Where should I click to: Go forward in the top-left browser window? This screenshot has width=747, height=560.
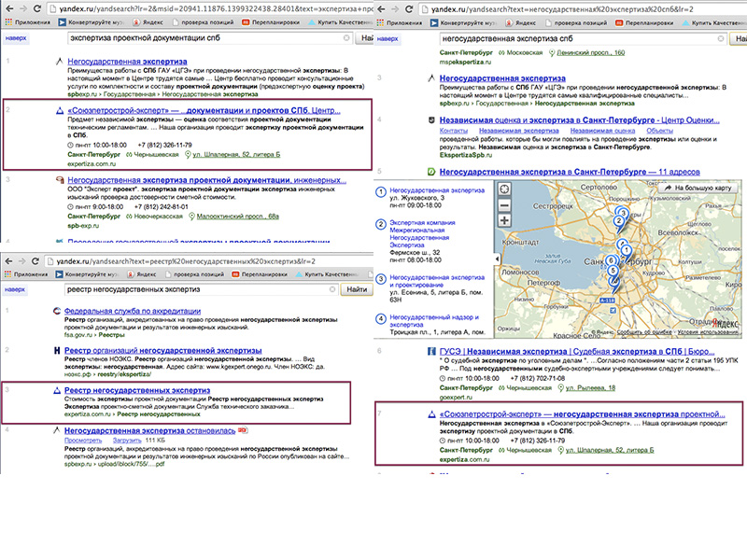23,8
